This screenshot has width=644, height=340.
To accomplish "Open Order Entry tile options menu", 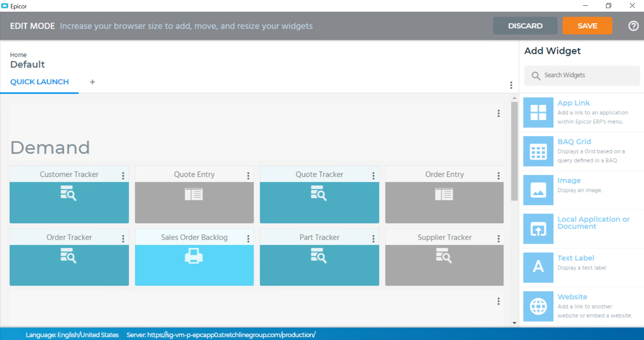I will (499, 176).
